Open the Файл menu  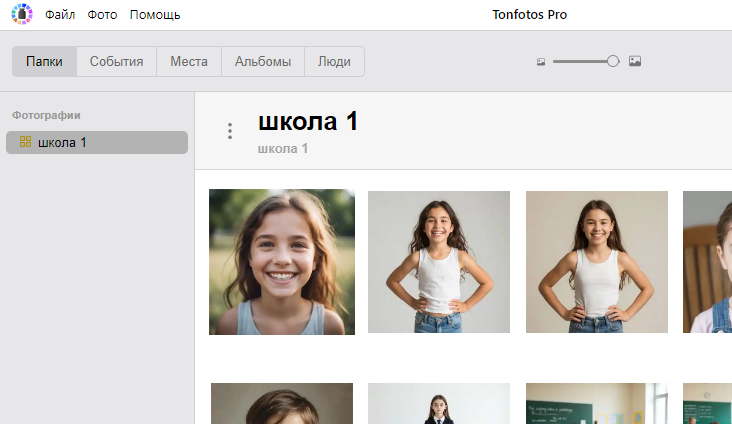click(60, 15)
